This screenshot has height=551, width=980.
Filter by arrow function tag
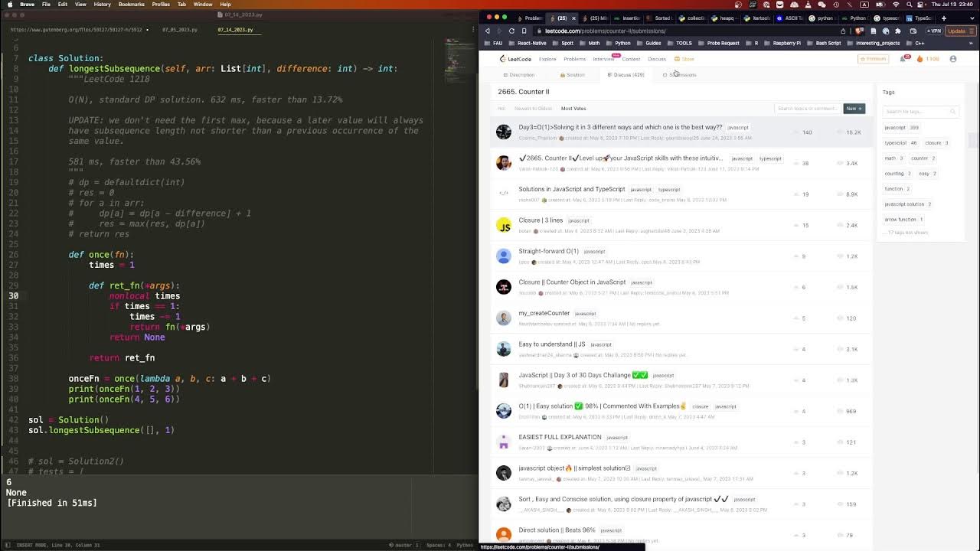click(x=904, y=220)
